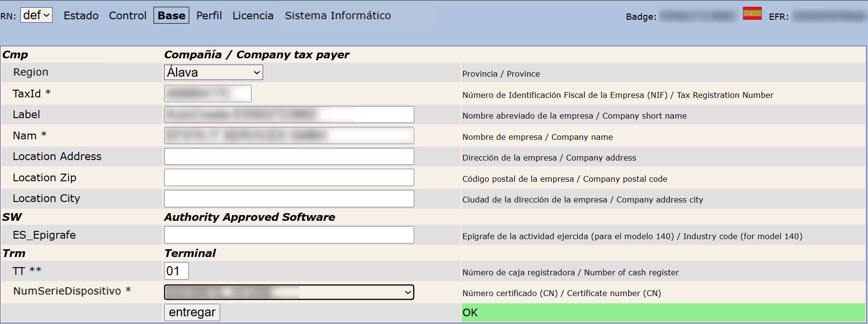The image size is (868, 324).
Task: Open the RN 'def' dropdown
Action: (x=36, y=15)
